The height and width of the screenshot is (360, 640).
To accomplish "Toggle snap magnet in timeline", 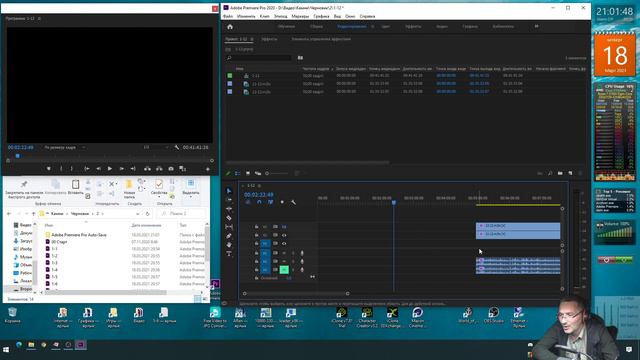I will (x=259, y=202).
